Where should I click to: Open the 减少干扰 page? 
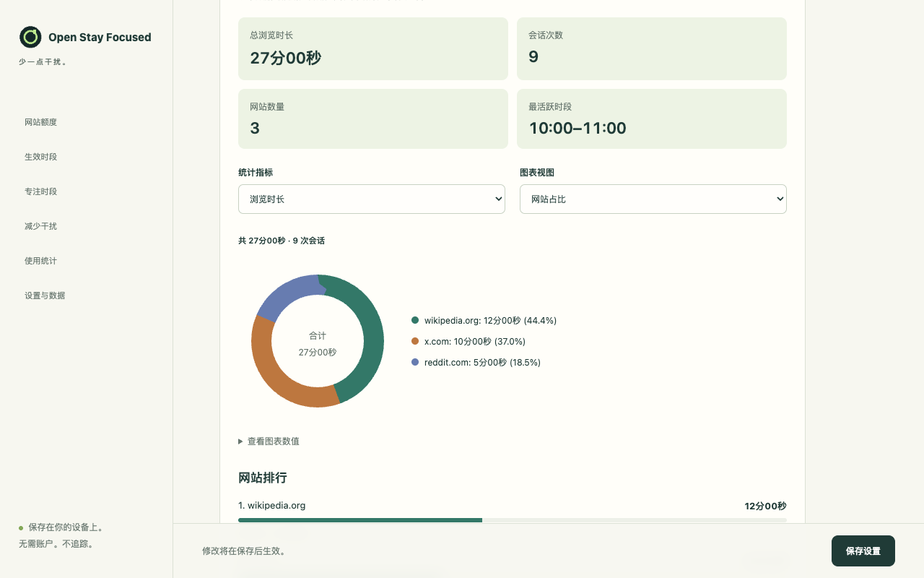tap(40, 226)
